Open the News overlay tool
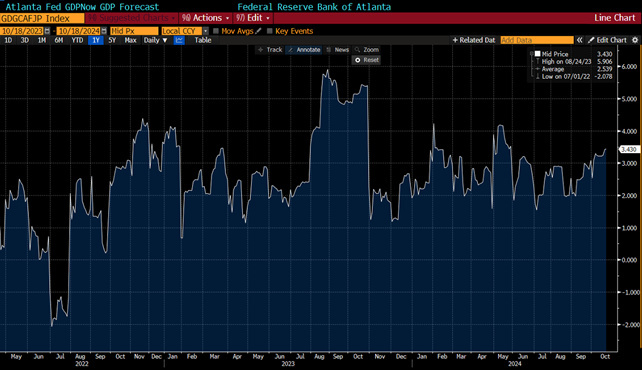Viewport: 642px width, 370px height. pyautogui.click(x=337, y=50)
